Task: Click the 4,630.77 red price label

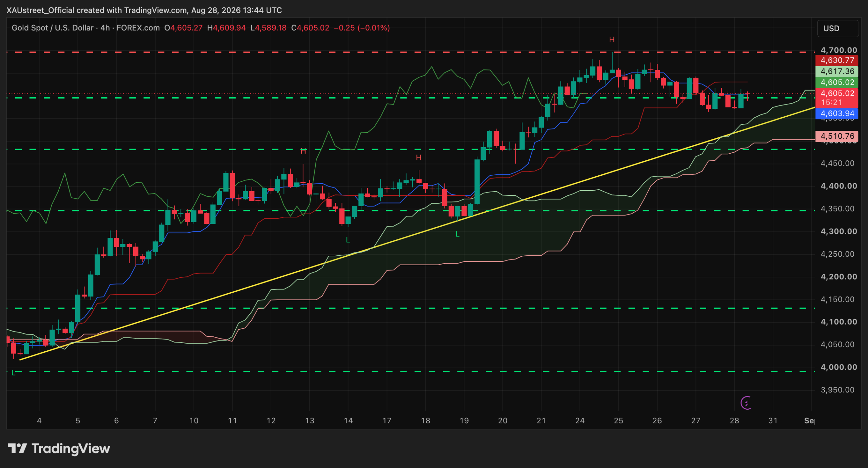Action: point(837,60)
